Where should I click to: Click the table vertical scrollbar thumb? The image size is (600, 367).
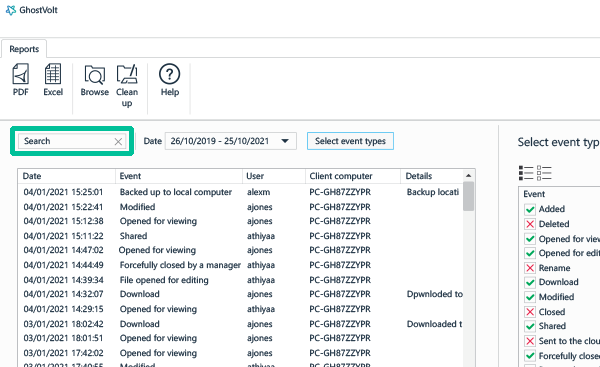pos(468,196)
